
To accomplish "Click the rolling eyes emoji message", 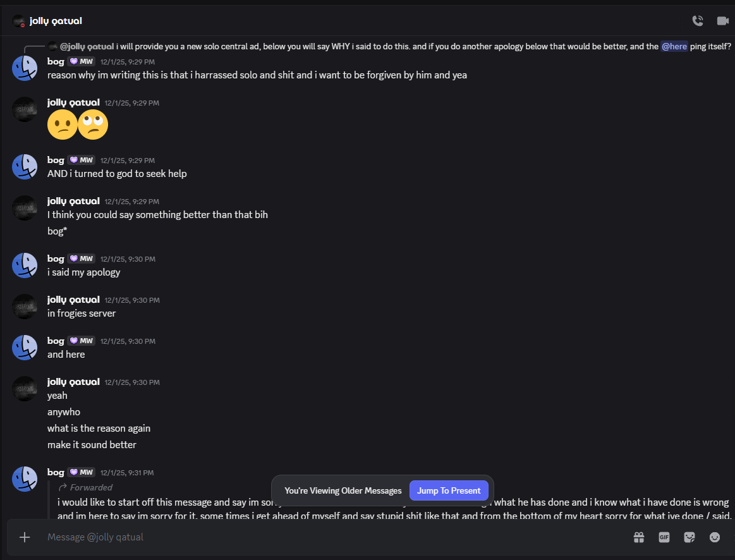I will pos(93,125).
